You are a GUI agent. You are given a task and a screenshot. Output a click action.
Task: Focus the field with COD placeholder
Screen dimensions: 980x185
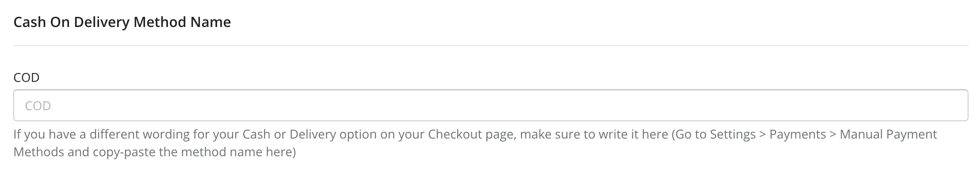(491, 105)
